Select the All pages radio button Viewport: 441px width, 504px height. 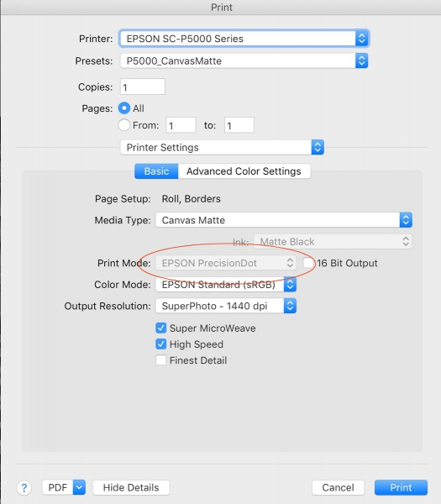tap(124, 108)
